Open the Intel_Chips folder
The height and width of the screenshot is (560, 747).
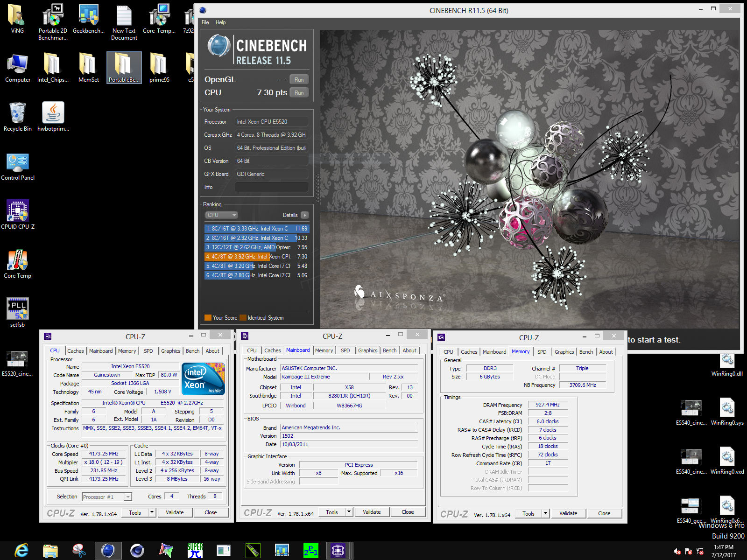pyautogui.click(x=53, y=68)
